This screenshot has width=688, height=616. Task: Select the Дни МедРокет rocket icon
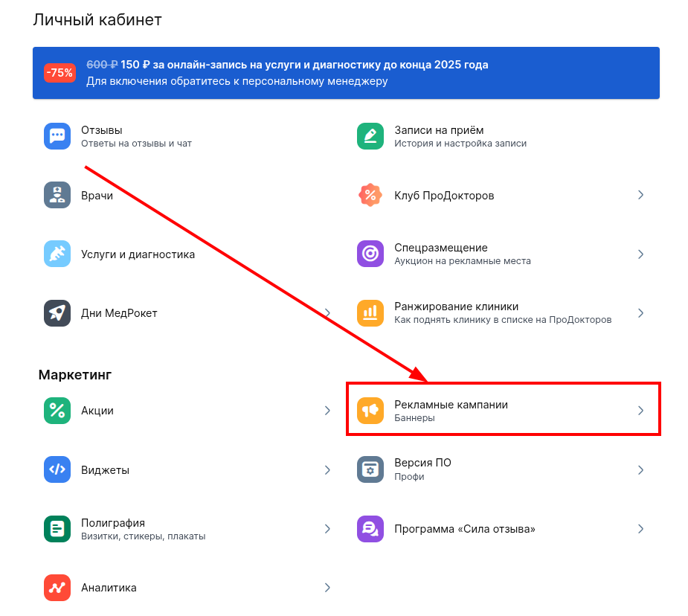pos(57,313)
